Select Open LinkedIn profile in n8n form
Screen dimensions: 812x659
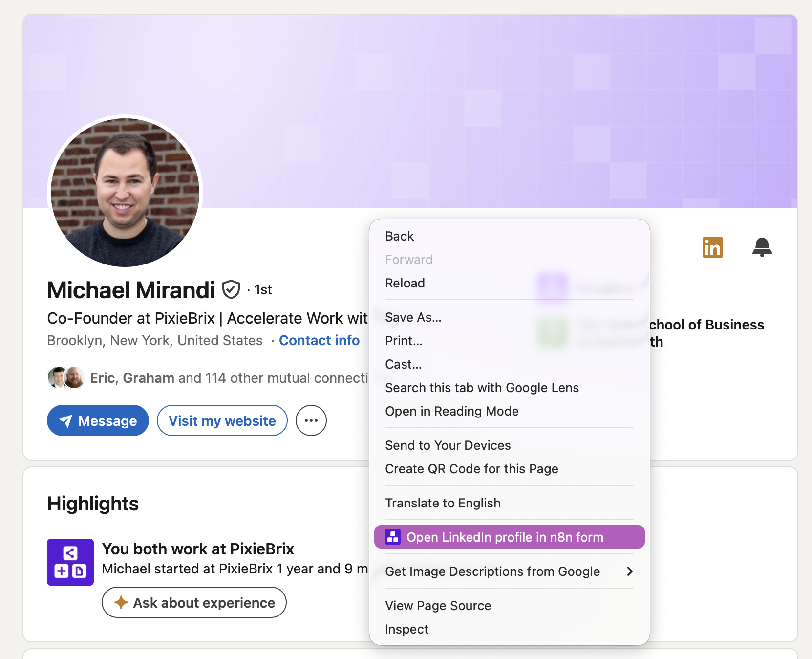click(x=505, y=537)
